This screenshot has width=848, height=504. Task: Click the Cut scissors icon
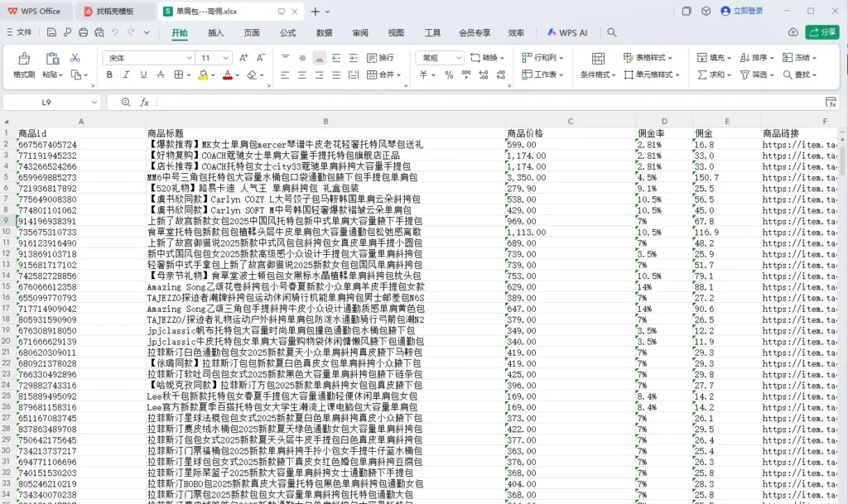tap(75, 58)
